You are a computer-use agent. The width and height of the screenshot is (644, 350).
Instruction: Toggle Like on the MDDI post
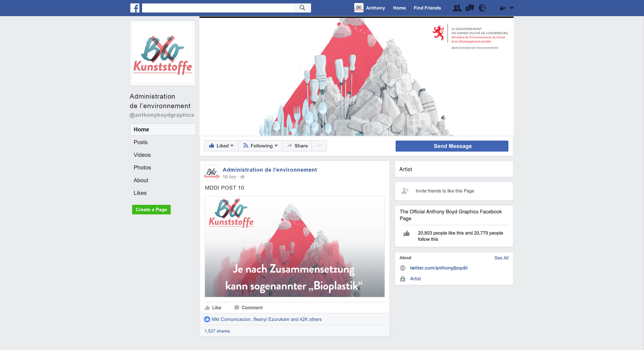213,308
